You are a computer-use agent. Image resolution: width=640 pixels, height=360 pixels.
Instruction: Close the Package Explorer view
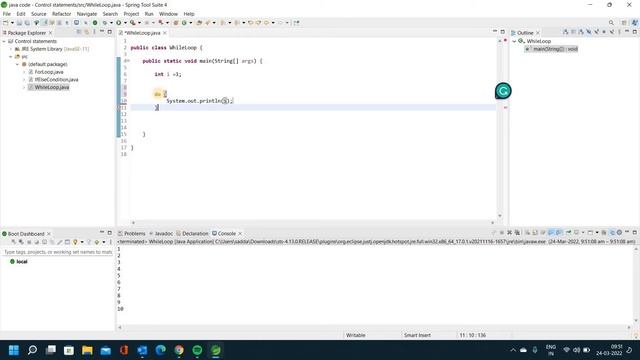coord(51,33)
